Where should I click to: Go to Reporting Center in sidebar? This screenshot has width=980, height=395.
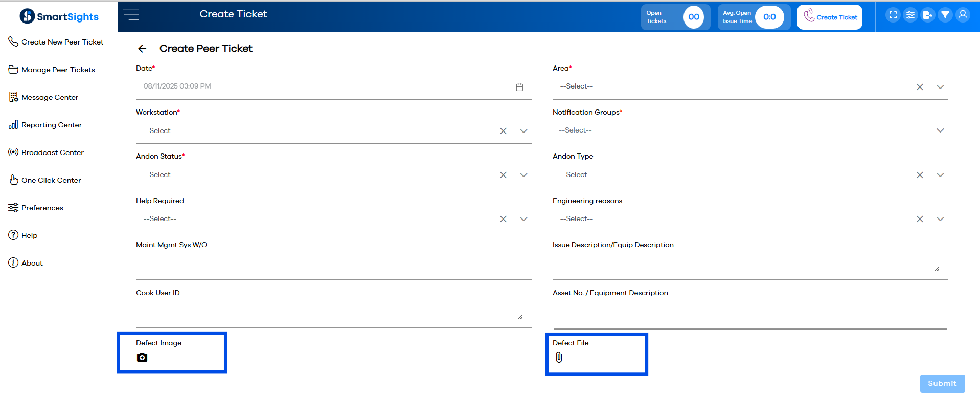pos(51,125)
